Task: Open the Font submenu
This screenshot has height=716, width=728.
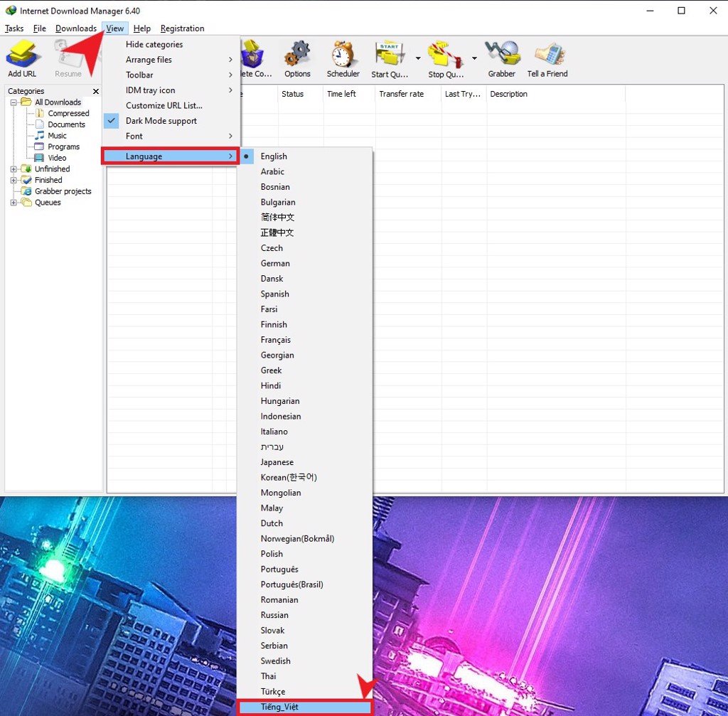Action: (x=171, y=136)
